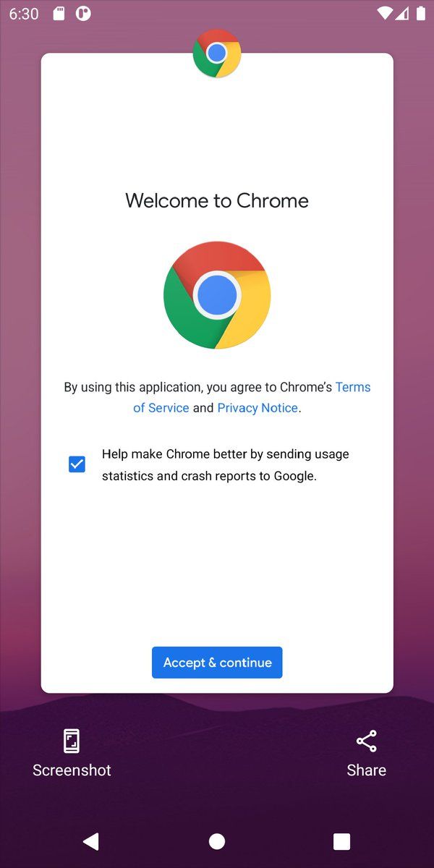Click the large Chrome logo in center
434x868 pixels.
coord(217,295)
